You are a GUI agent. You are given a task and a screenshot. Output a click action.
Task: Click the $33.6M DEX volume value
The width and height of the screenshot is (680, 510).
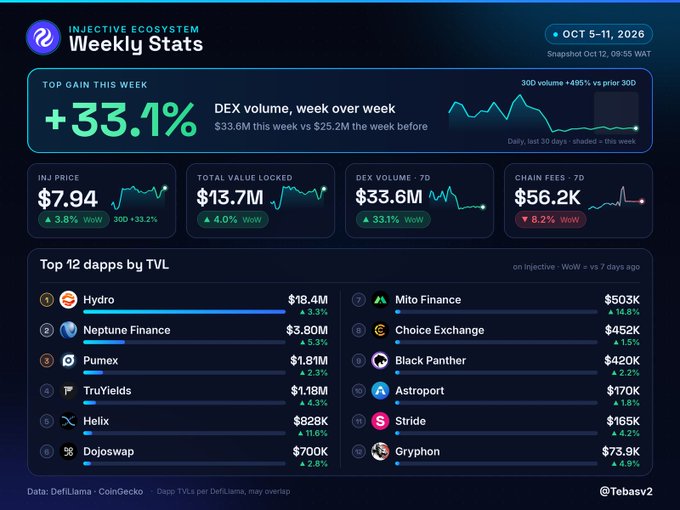[389, 197]
